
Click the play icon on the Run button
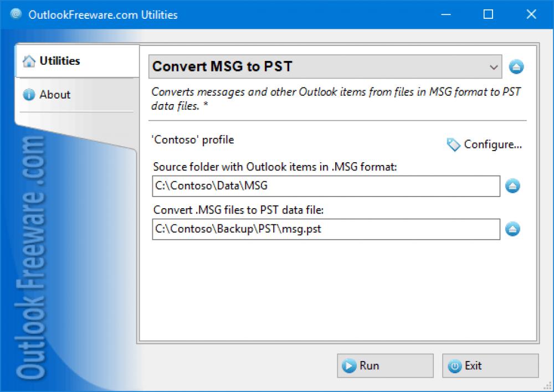tap(349, 365)
